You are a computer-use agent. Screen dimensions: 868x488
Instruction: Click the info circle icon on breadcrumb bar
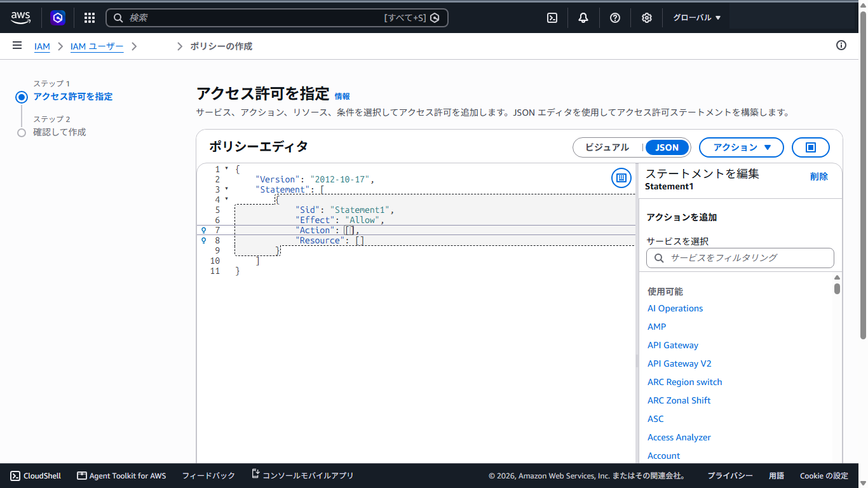coord(841,45)
